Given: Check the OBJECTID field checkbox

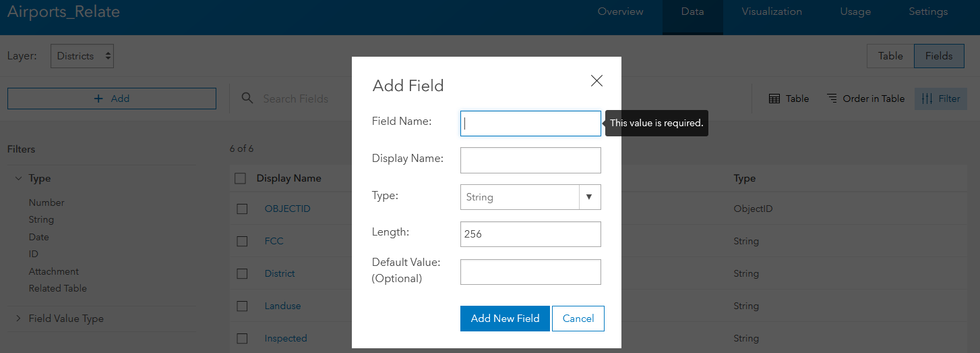Looking at the screenshot, I should 242,209.
